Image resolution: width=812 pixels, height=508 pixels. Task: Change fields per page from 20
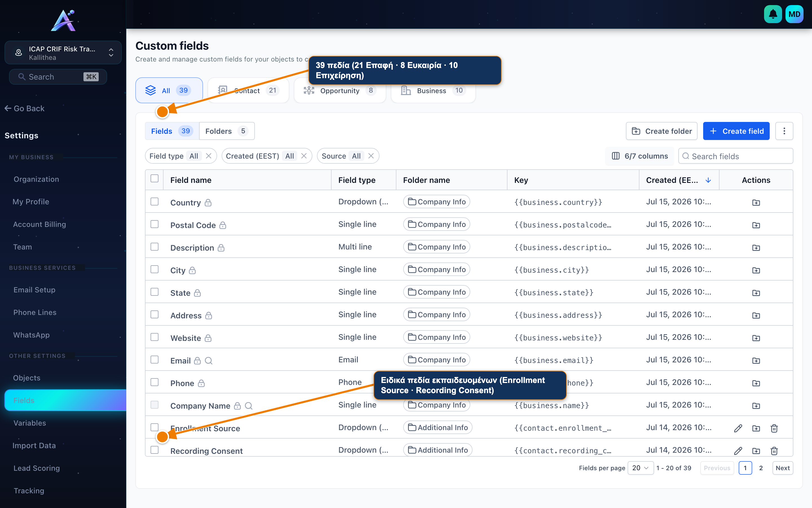tap(640, 468)
